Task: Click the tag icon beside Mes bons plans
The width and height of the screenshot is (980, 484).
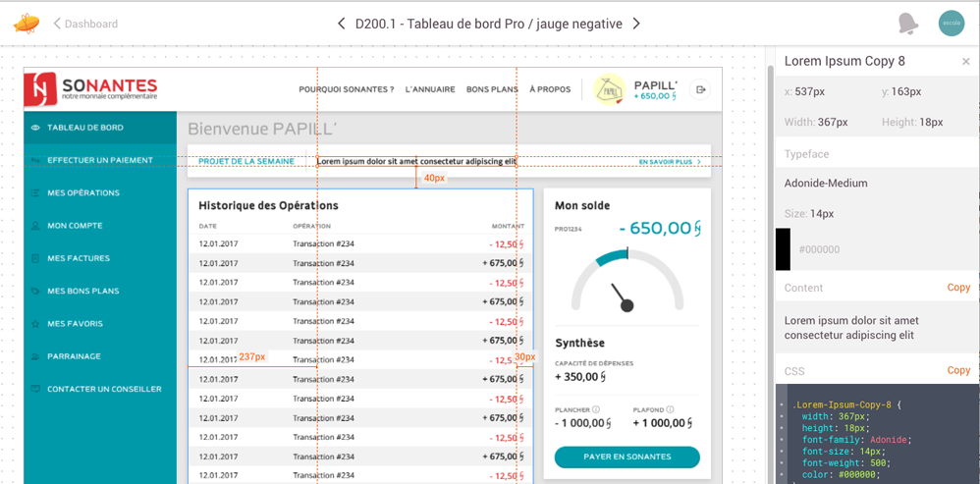Action: [x=35, y=291]
